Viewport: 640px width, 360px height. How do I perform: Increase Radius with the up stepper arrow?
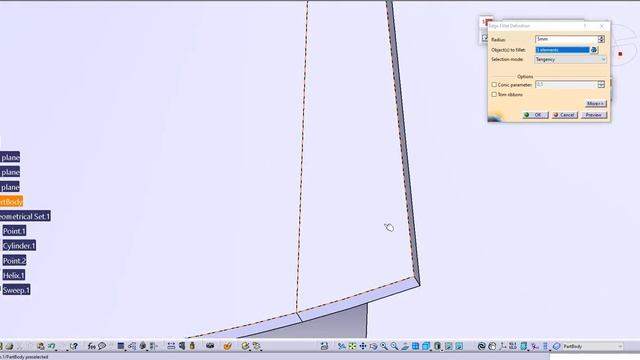coord(601,37)
